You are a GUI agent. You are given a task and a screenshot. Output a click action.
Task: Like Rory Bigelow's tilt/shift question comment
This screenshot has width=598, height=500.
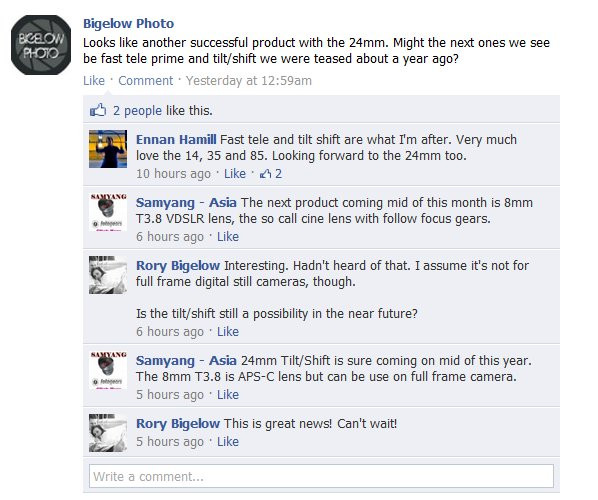[x=228, y=331]
